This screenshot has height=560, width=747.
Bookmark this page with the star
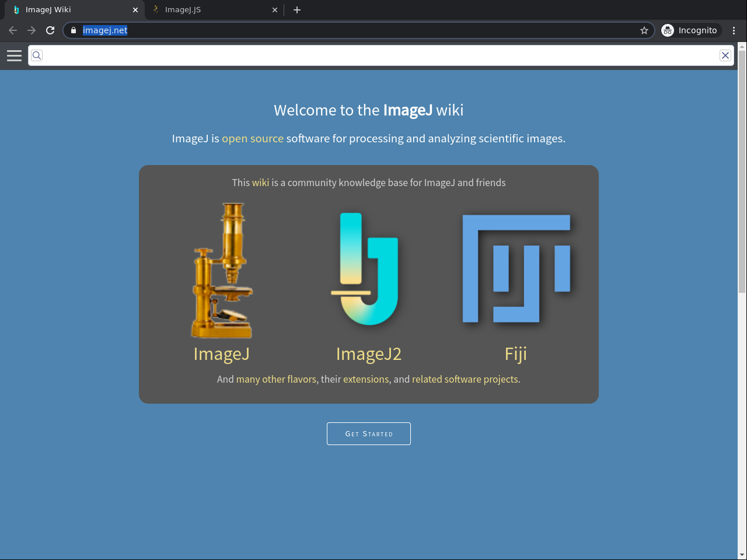point(644,30)
